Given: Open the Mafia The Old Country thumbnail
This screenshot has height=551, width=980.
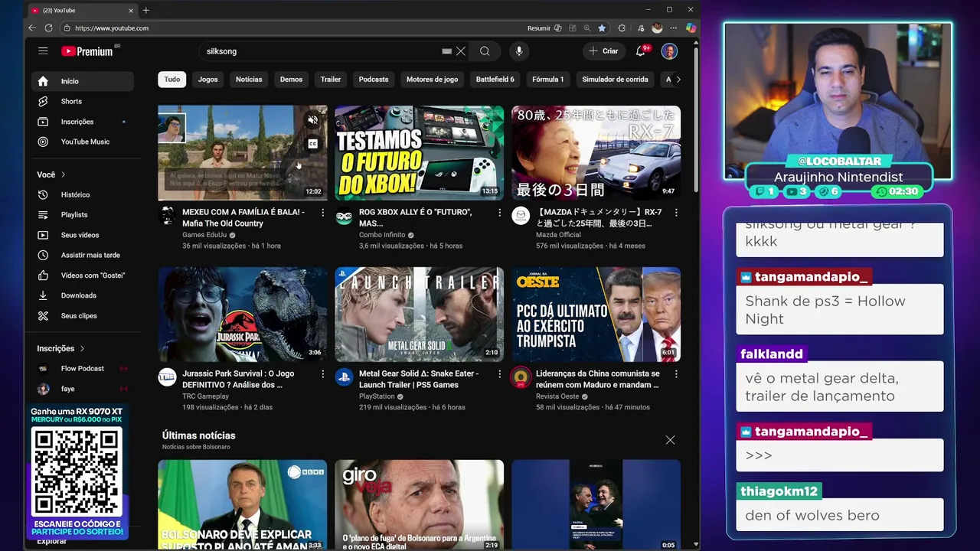Looking at the screenshot, I should coord(243,153).
